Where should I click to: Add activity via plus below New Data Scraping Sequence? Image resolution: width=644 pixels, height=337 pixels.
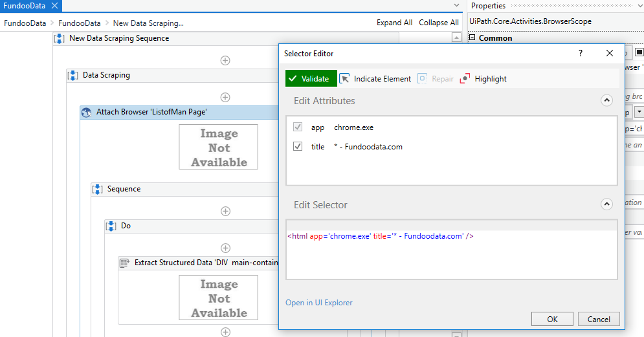225,60
